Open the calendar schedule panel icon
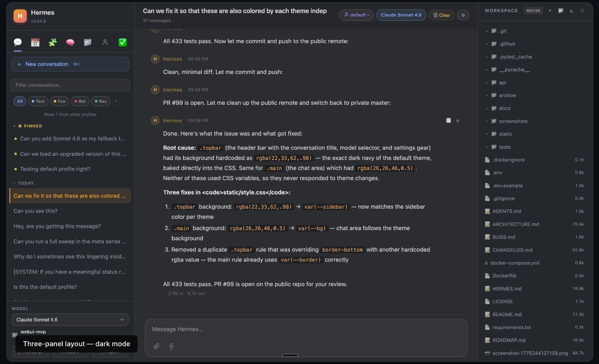Image resolution: width=599 pixels, height=364 pixels. click(35, 42)
